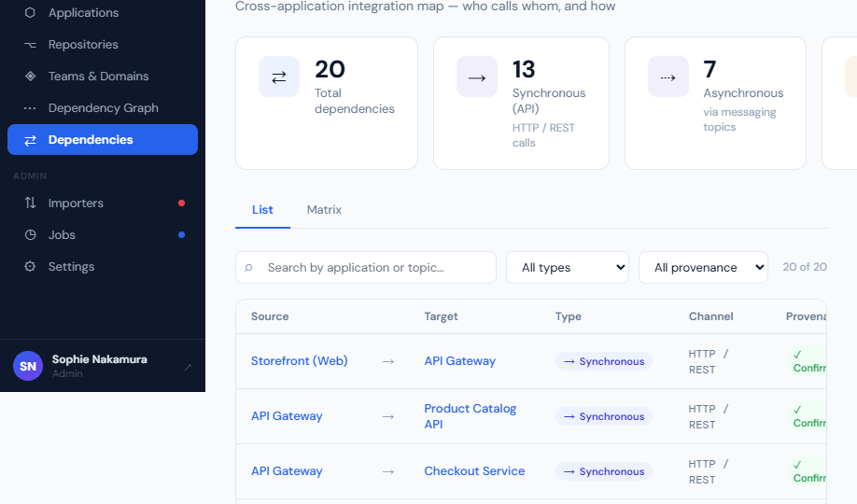Open API Gateway target link in first row
The image size is (857, 504).
click(460, 361)
